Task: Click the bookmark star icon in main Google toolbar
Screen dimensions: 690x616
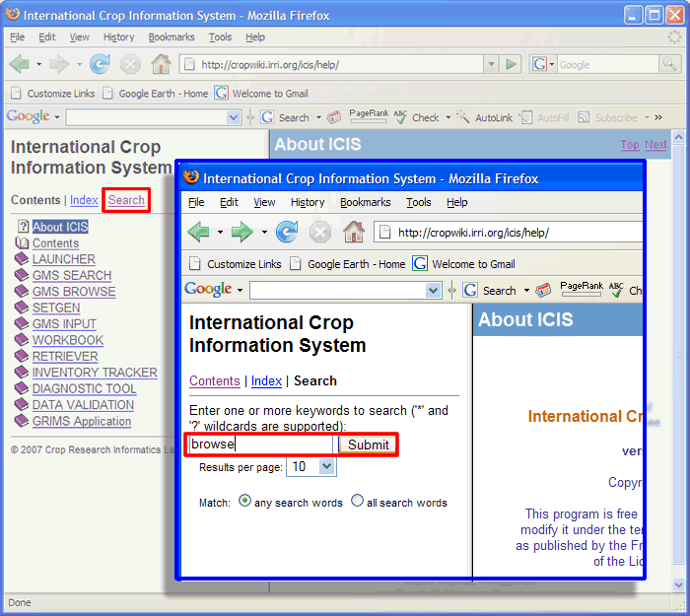Action: 334,117
